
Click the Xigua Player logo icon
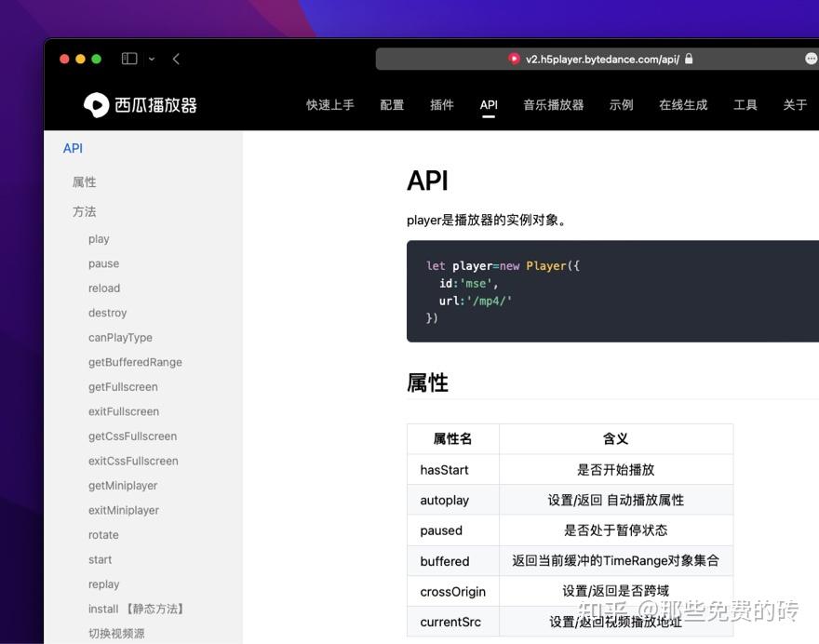[x=95, y=104]
